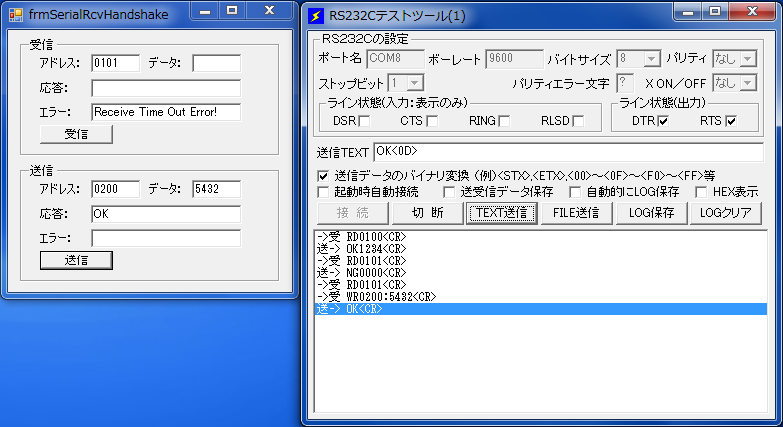Select log line OK1234<CR>
783x427 pixels.
(541, 249)
